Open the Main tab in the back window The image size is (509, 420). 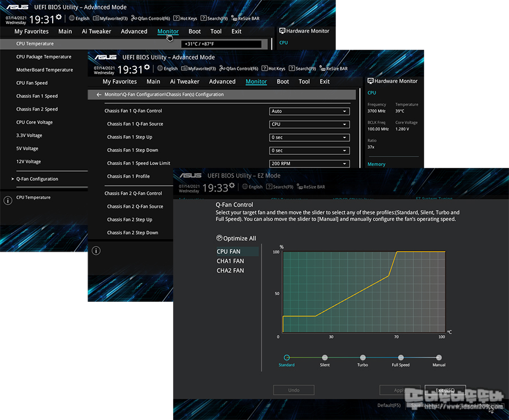pos(65,32)
